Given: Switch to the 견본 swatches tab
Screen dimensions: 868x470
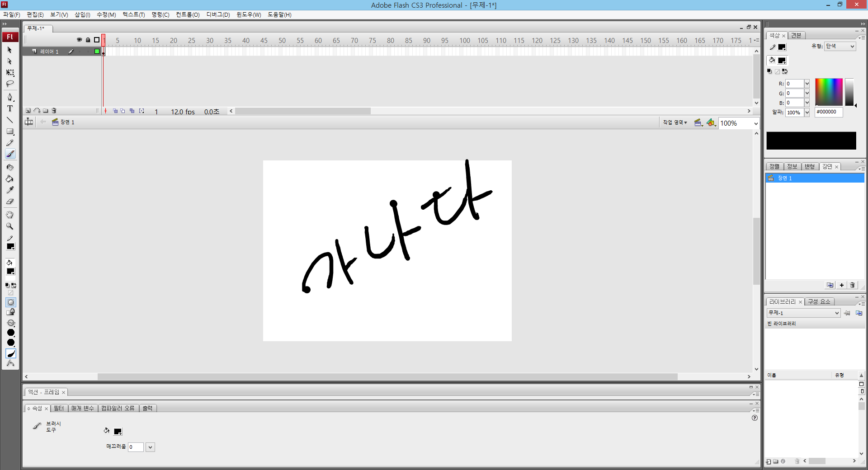Looking at the screenshot, I should (x=796, y=35).
